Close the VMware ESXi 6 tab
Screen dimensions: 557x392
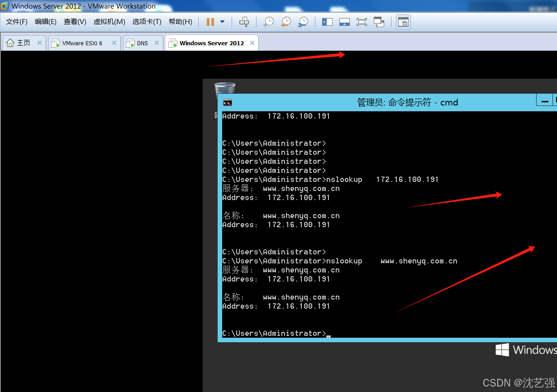pos(114,43)
